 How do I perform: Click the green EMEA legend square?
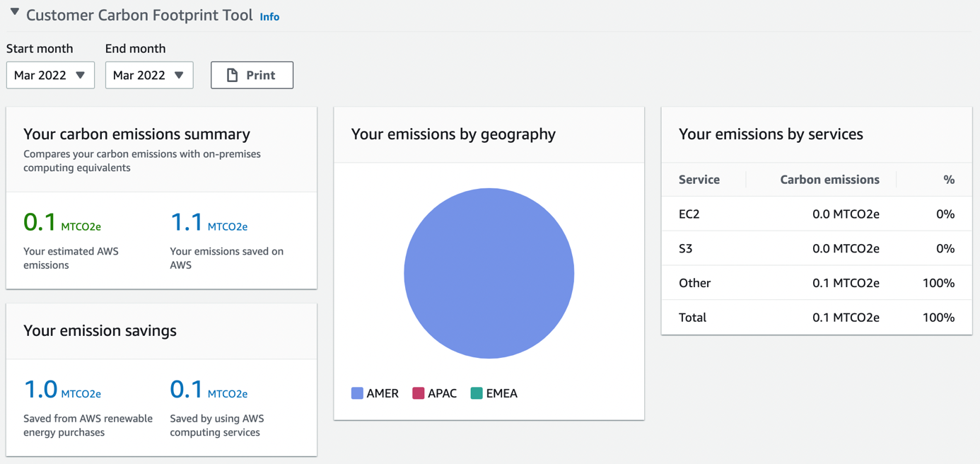pos(475,393)
